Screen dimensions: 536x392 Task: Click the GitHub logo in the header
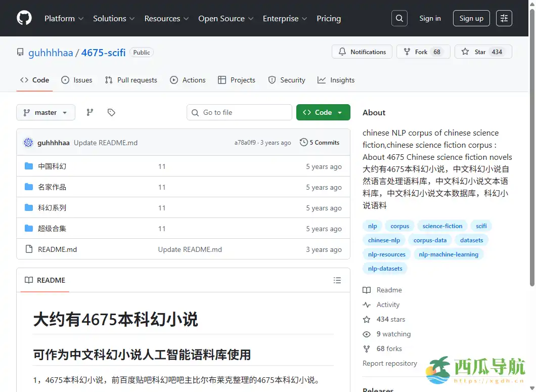[24, 18]
